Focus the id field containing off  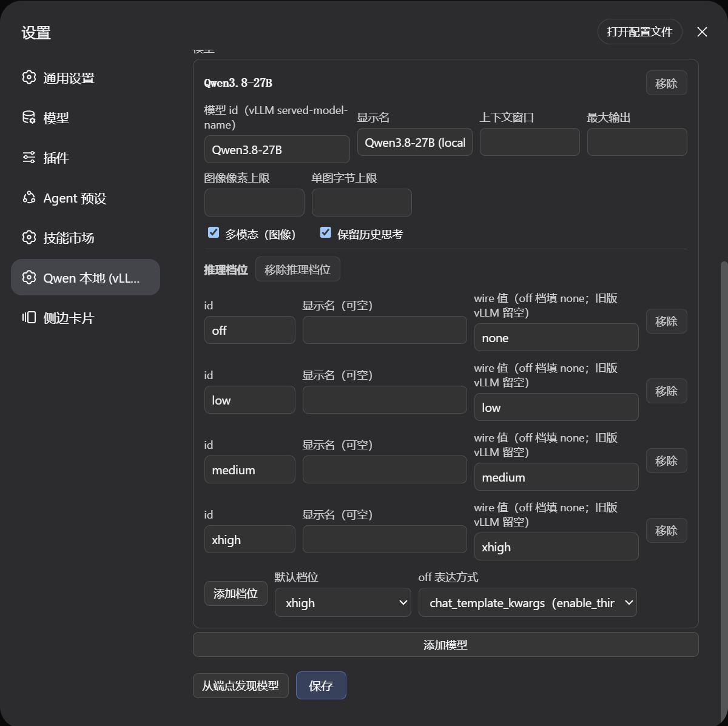250,330
